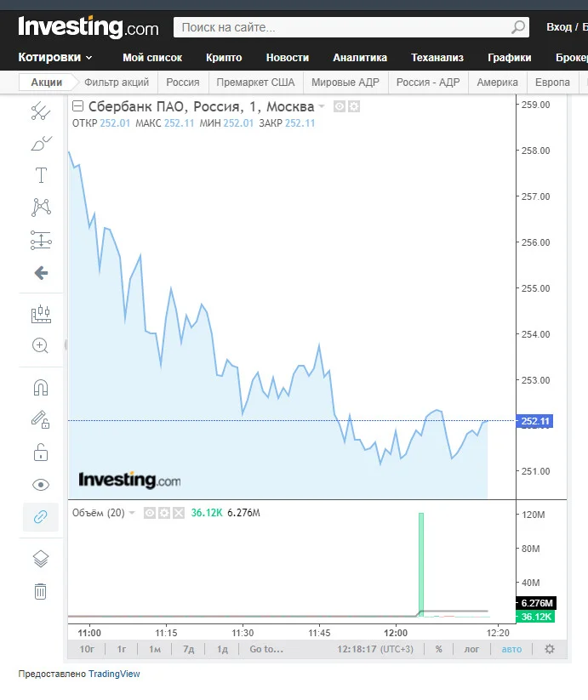Toggle hide all drawings eye icon
The image size is (588, 700).
(41, 485)
